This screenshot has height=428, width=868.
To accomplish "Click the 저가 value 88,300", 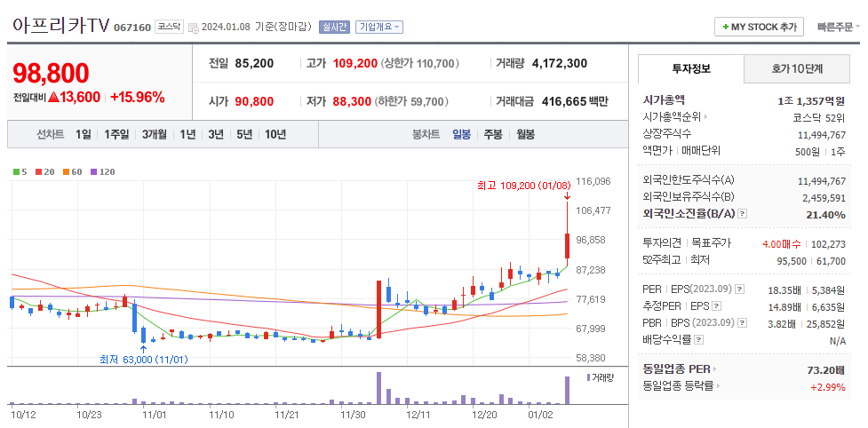I will coord(352,102).
